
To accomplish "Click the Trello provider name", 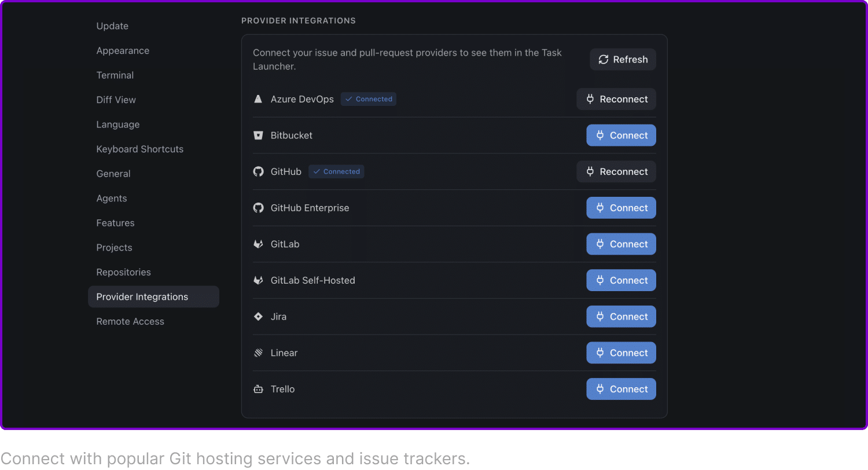I will (283, 389).
